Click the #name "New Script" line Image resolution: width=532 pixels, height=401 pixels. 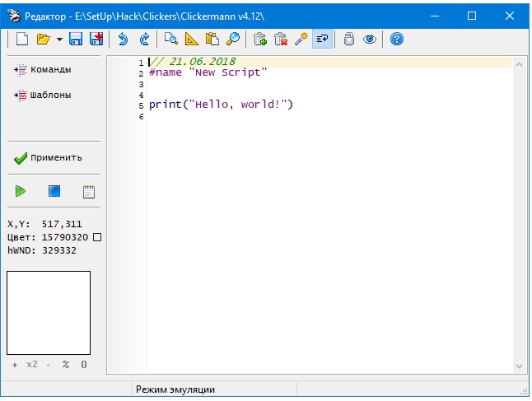(208, 72)
